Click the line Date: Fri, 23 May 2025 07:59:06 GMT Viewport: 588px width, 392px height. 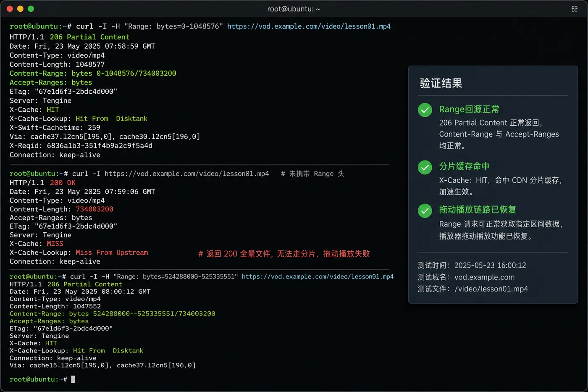coord(82,192)
